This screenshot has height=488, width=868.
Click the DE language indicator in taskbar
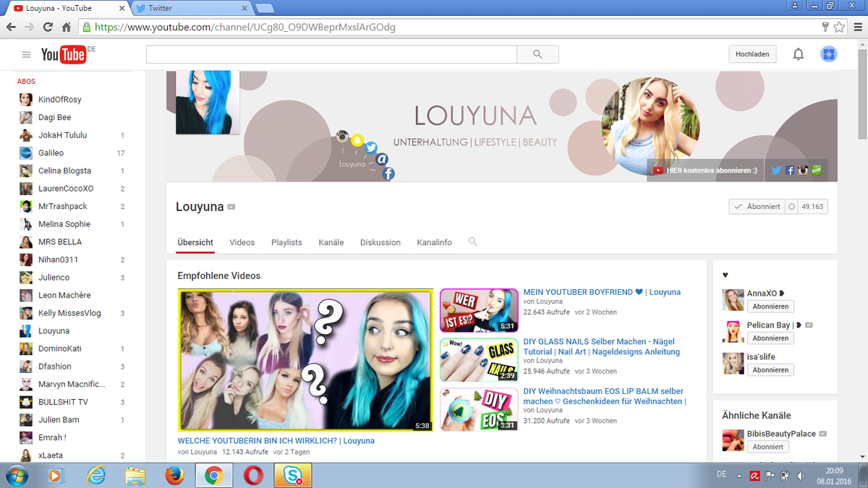(x=720, y=474)
